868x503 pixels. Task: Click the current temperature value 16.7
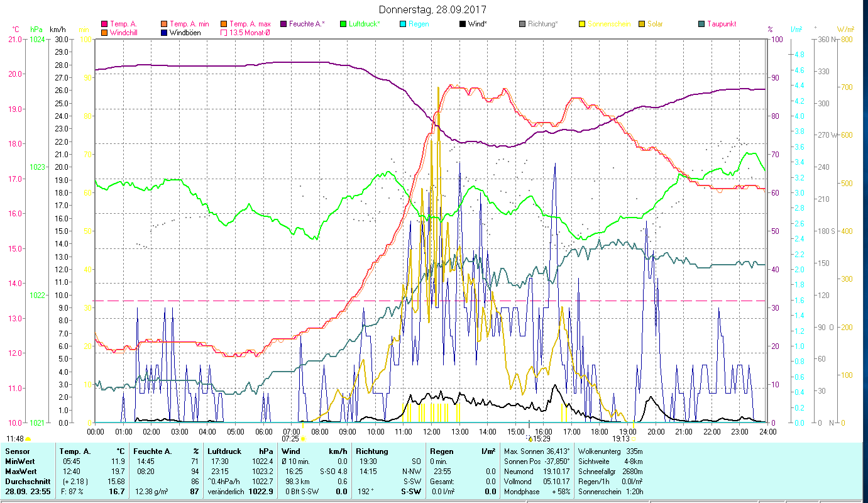click(x=116, y=492)
